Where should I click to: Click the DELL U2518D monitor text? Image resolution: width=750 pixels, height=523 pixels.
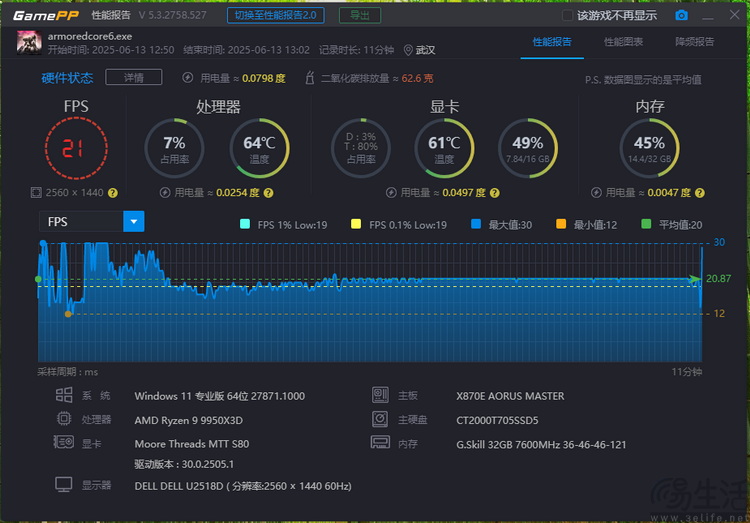[x=243, y=486]
